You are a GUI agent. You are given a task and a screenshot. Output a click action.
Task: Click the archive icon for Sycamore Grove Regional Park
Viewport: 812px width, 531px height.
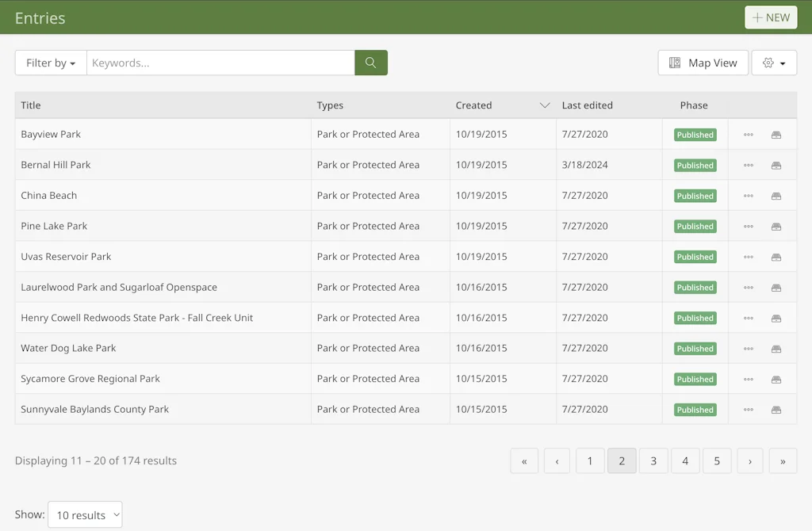point(776,379)
